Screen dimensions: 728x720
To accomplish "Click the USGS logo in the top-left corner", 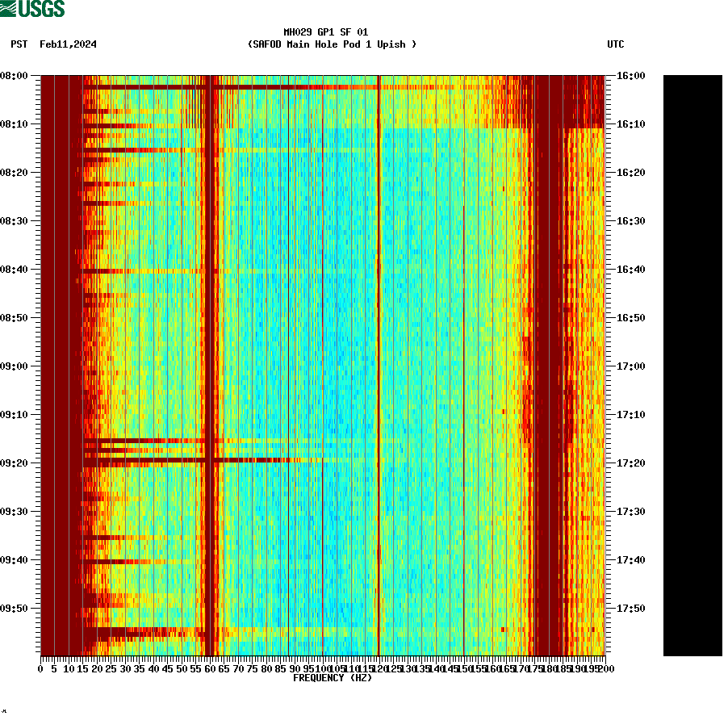I will (32, 8).
